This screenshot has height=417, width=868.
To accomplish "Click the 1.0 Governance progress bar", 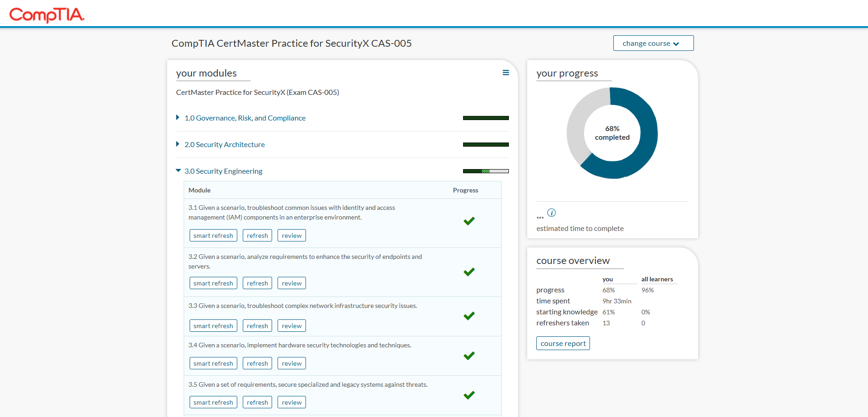I will click(x=486, y=118).
